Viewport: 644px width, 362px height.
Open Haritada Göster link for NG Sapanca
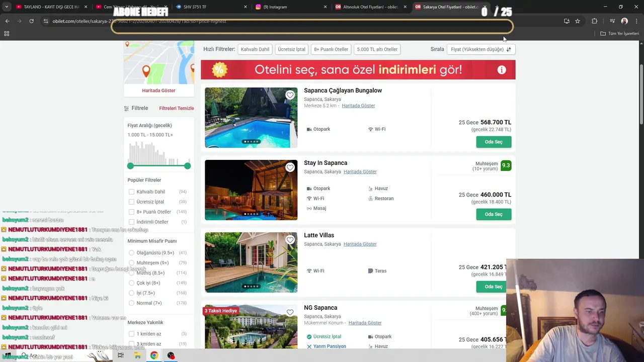[x=365, y=323]
